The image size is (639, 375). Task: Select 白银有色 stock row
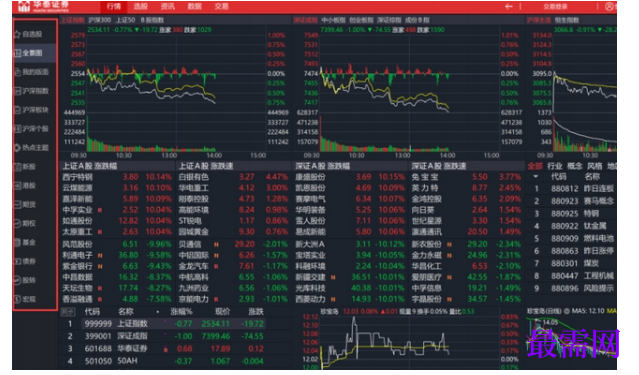coord(234,177)
